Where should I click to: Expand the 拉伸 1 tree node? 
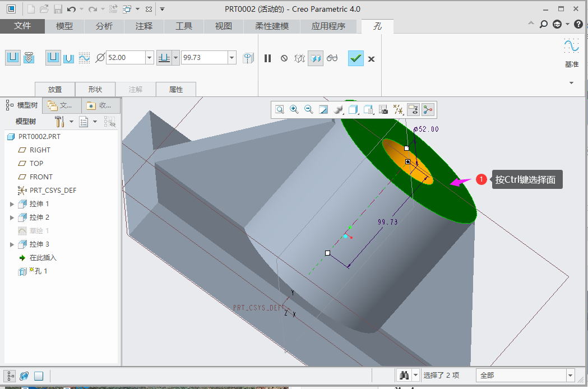[x=12, y=204]
